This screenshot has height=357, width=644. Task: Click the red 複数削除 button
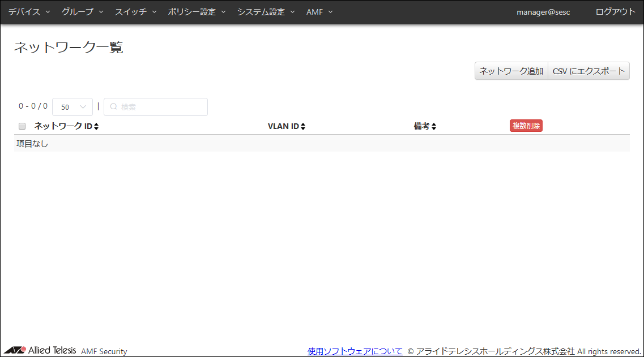tap(526, 126)
